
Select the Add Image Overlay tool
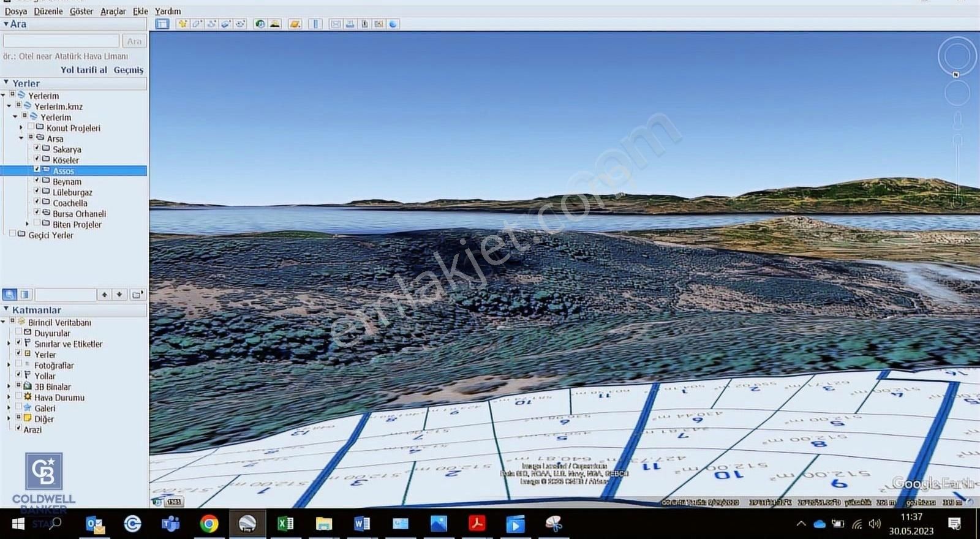click(226, 24)
